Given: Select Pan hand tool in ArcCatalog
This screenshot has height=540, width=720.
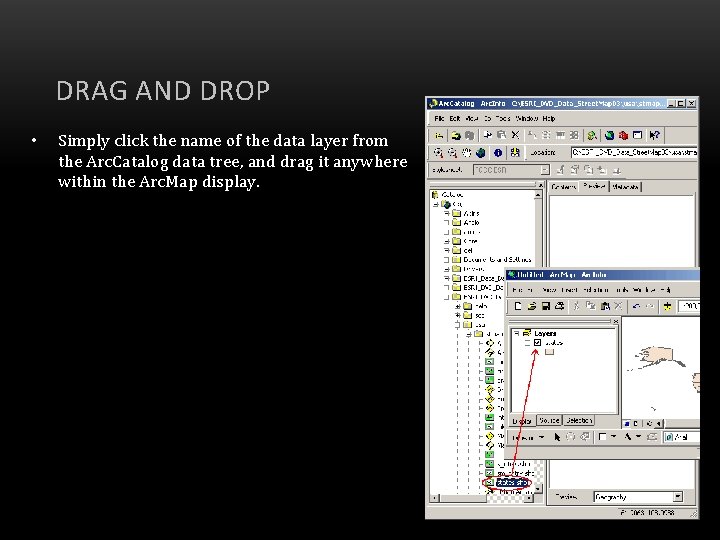Looking at the screenshot, I should (467, 152).
